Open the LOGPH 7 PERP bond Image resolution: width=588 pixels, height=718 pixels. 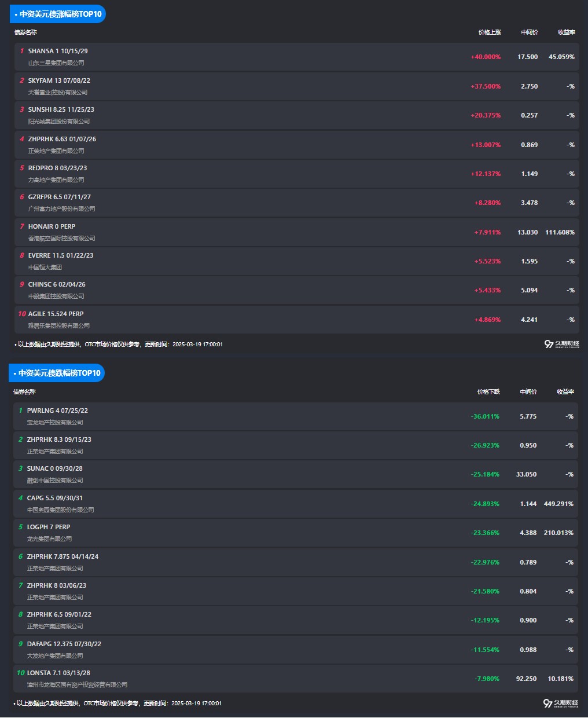[x=48, y=527]
